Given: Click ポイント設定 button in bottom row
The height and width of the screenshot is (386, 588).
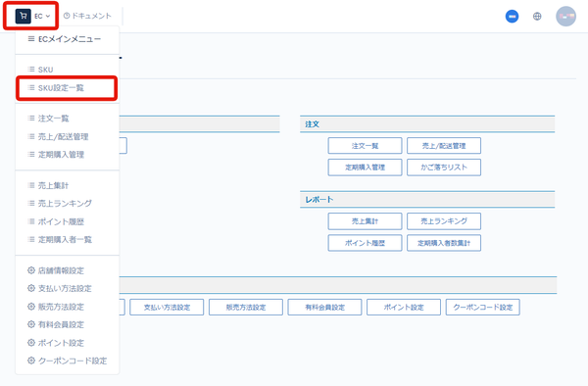Looking at the screenshot, I should pyautogui.click(x=404, y=308).
